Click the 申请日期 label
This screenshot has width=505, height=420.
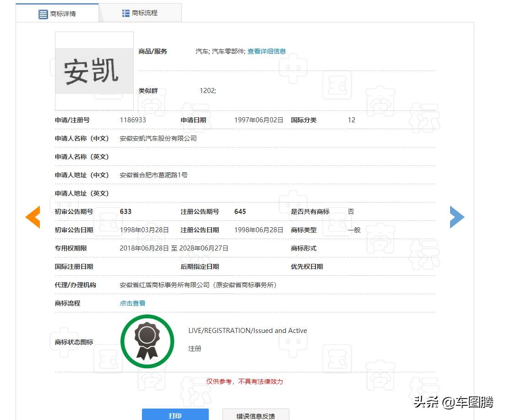click(193, 120)
